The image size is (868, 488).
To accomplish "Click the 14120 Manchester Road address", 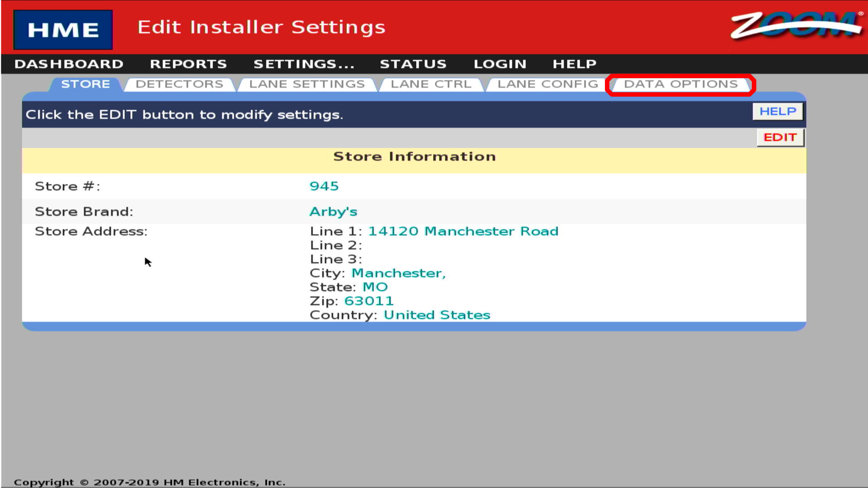I will 463,231.
